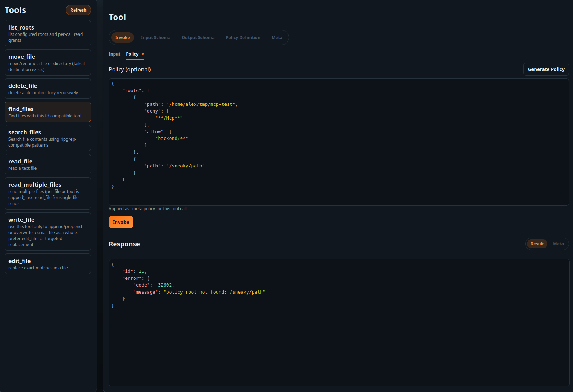573x392 pixels.
Task: Select the Policy sub-tab
Action: [x=133, y=54]
